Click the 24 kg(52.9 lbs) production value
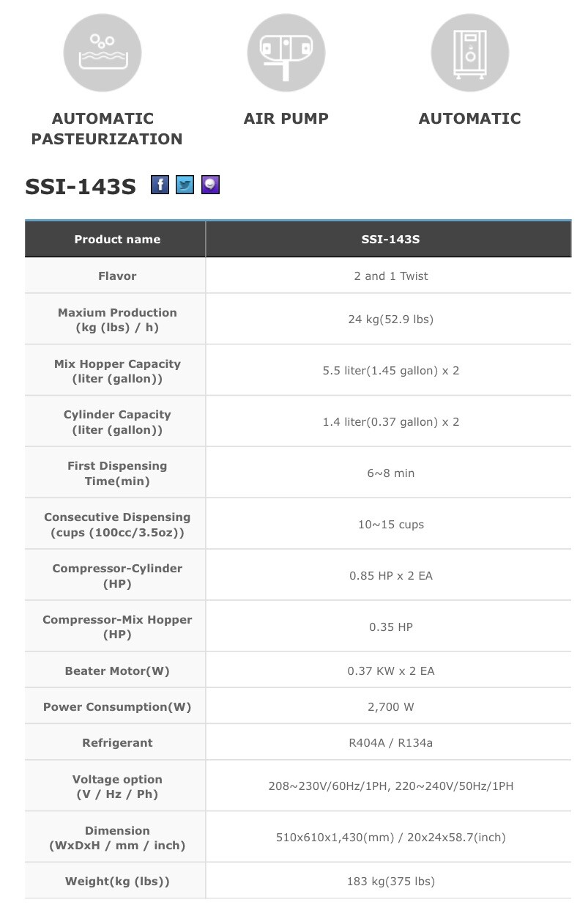Image resolution: width=588 pixels, height=905 pixels. tap(390, 319)
